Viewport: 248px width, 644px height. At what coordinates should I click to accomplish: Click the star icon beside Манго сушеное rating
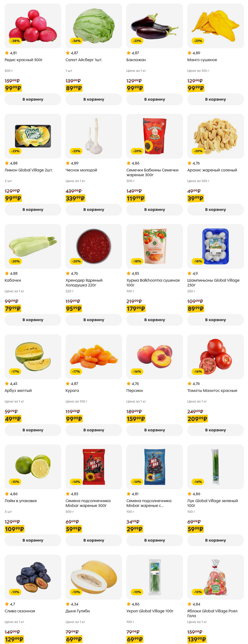coord(189,53)
